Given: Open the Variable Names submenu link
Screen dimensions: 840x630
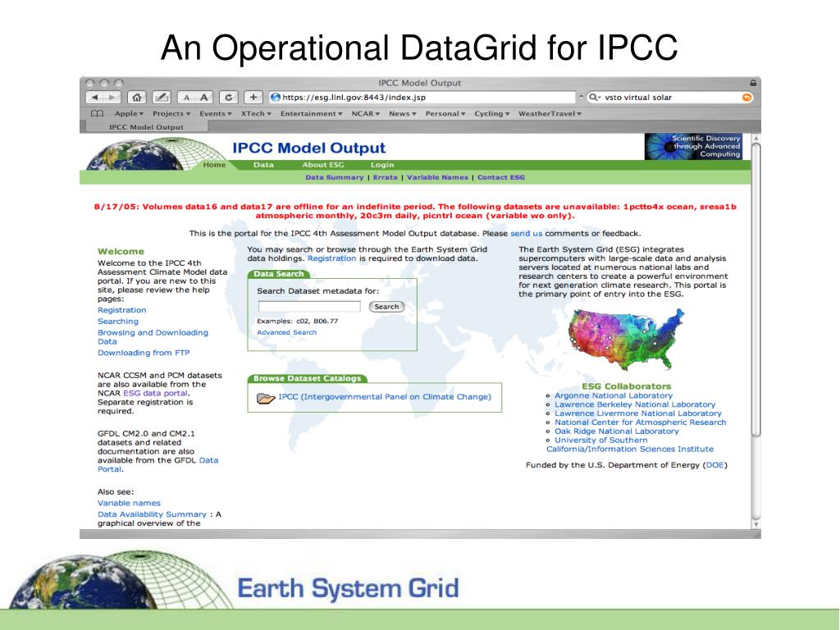Looking at the screenshot, I should click(437, 177).
